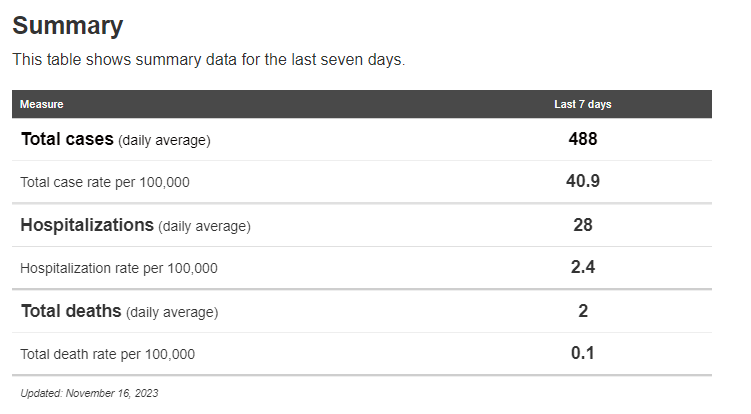The image size is (751, 414).
Task: Click "(daily average)" beside Total deaths
Action: 172,312
